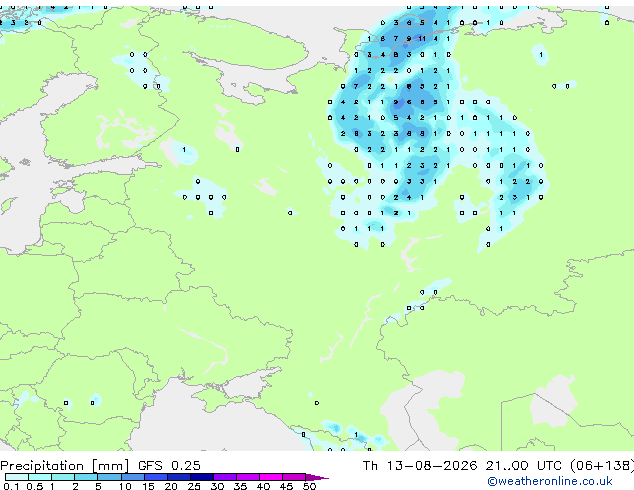Pick the 2–5 mm legend color swatch
634x490 pixels.
point(86,477)
